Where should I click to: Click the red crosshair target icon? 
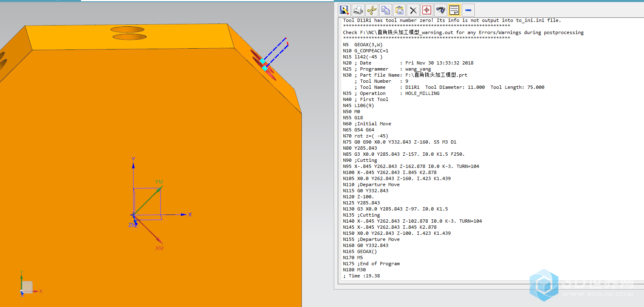427,10
